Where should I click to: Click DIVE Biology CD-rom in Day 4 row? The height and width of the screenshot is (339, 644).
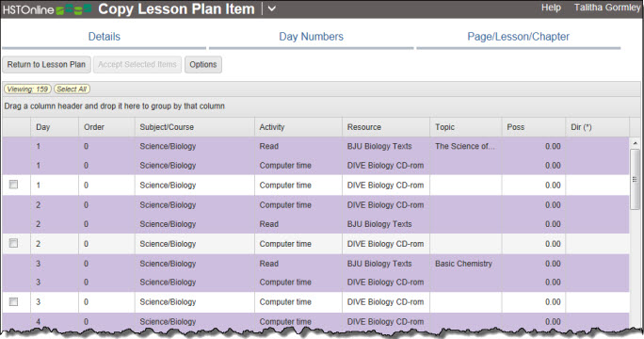click(x=385, y=322)
